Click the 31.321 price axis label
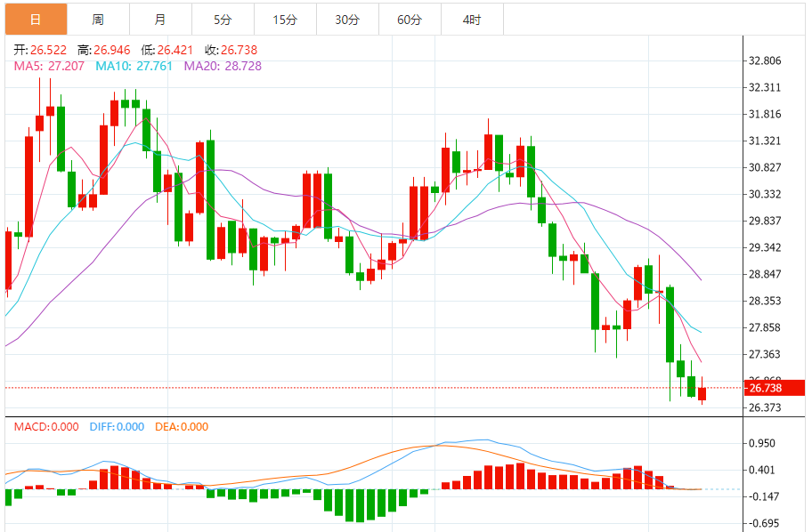Image resolution: width=812 pixels, height=532 pixels. pos(765,141)
